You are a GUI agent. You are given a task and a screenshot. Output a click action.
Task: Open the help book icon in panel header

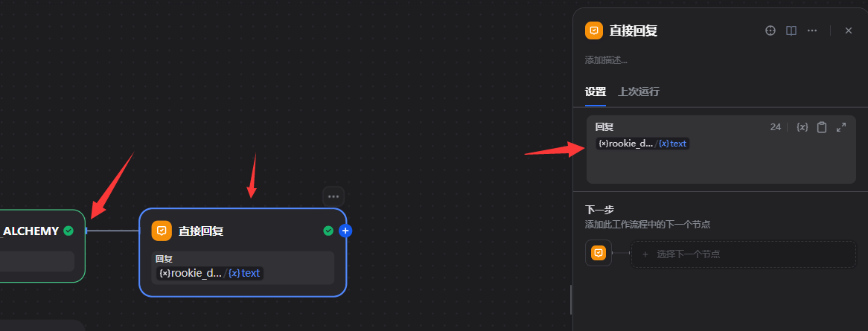[791, 30]
